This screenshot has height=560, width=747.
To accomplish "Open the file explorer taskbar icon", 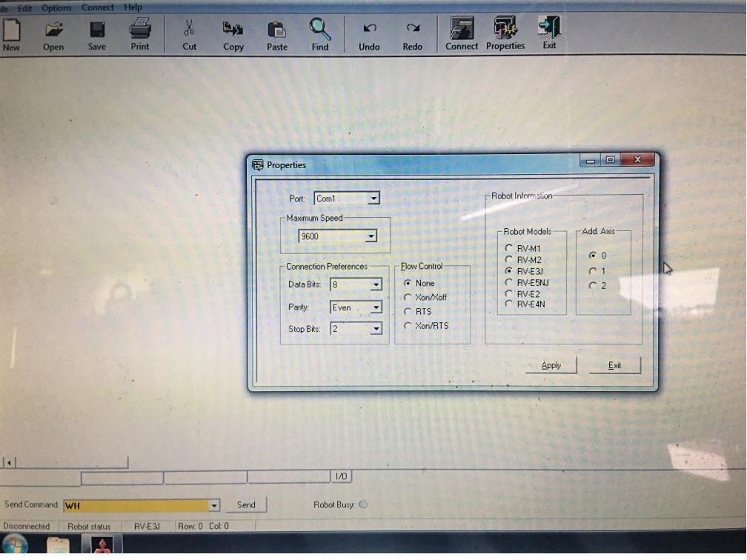I will (58, 546).
